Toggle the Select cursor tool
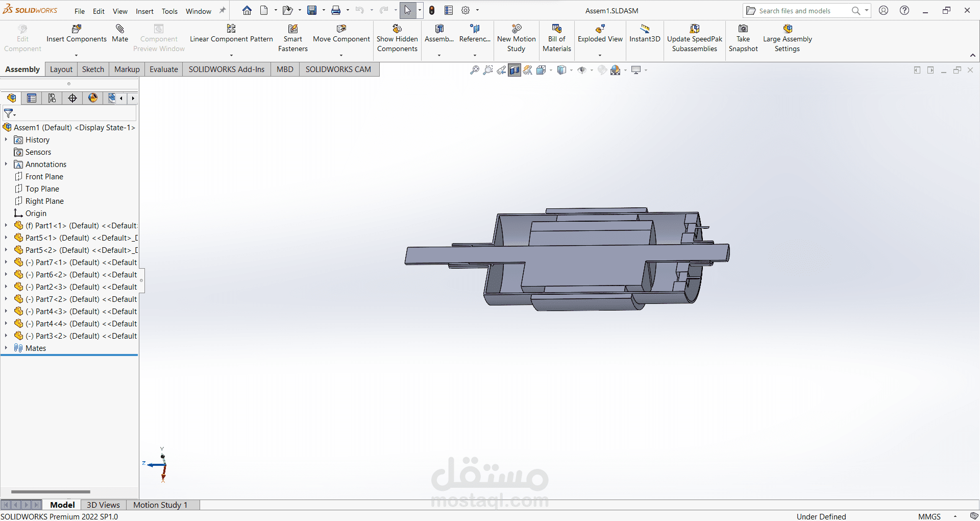The height and width of the screenshot is (521, 980). pos(407,10)
